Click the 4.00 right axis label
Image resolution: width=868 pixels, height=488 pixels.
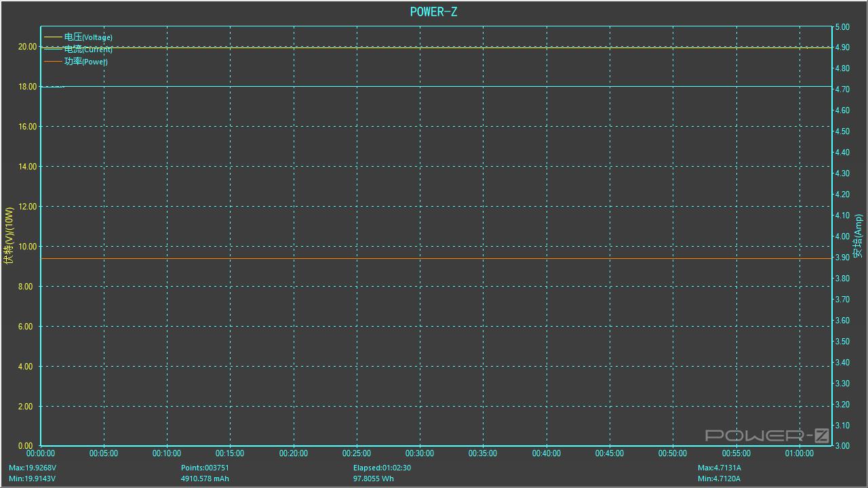842,237
